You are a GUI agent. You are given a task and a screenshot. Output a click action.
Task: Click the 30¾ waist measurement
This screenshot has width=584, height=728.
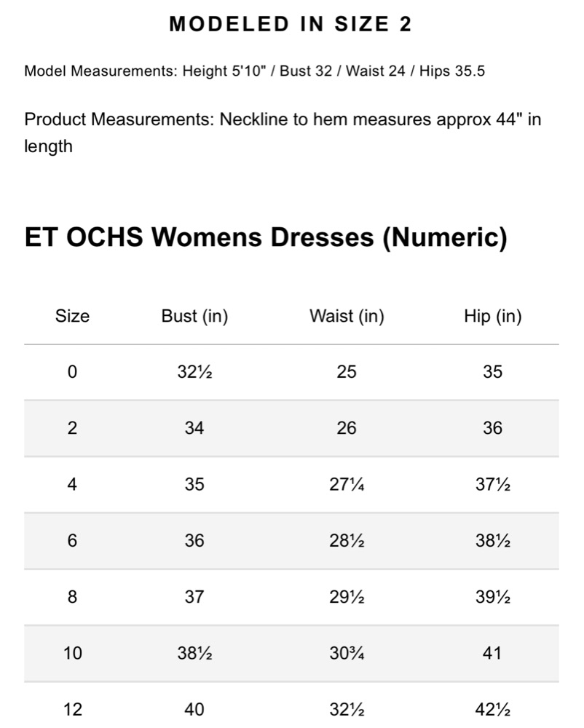tap(347, 653)
